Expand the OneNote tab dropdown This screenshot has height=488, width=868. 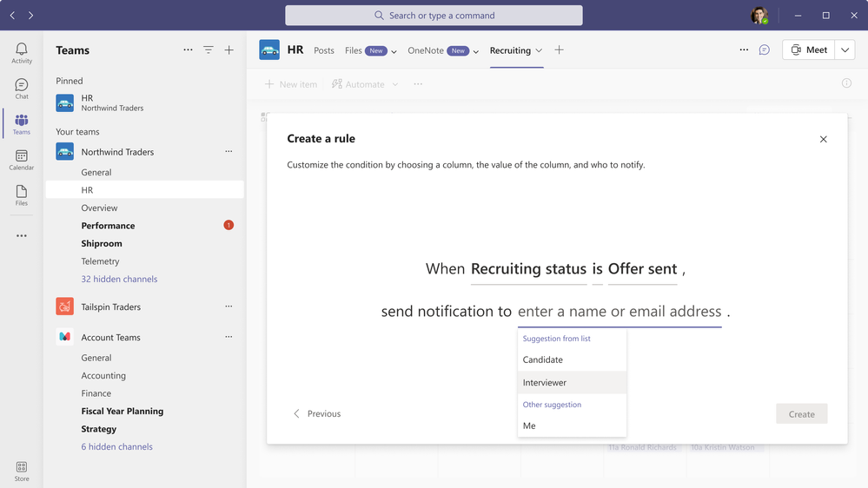pos(475,51)
